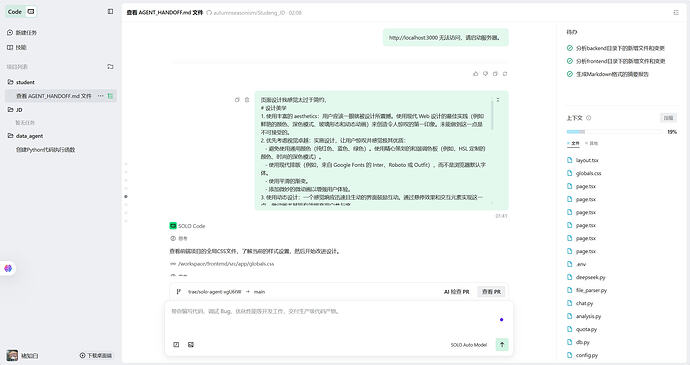Focus the chat message input field
Screen dimensions: 690x365
(339, 320)
